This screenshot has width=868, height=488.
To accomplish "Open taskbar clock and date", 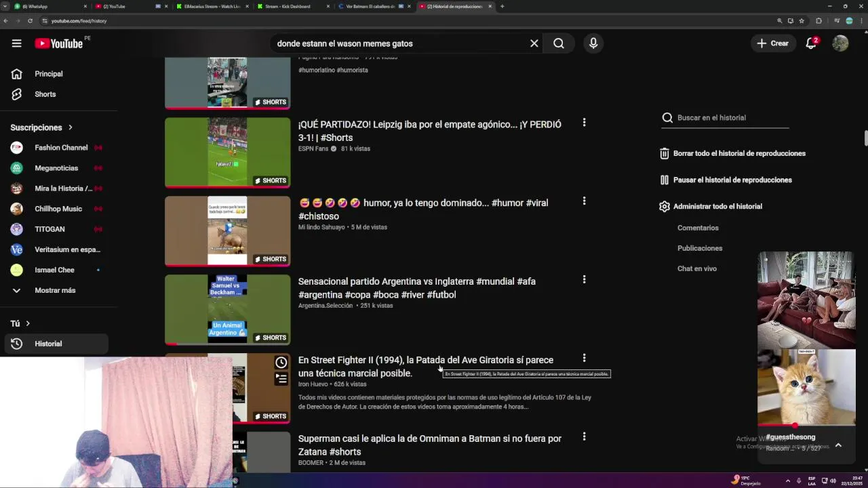I will (x=852, y=481).
